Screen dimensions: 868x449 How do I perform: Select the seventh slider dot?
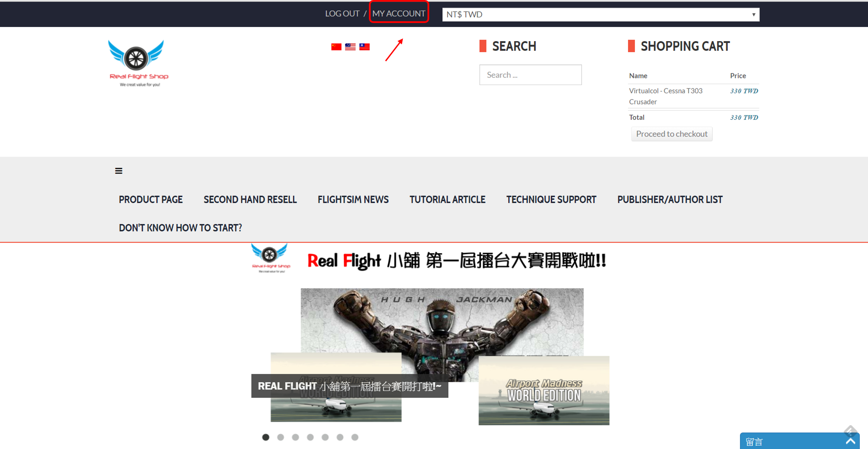coord(355,437)
